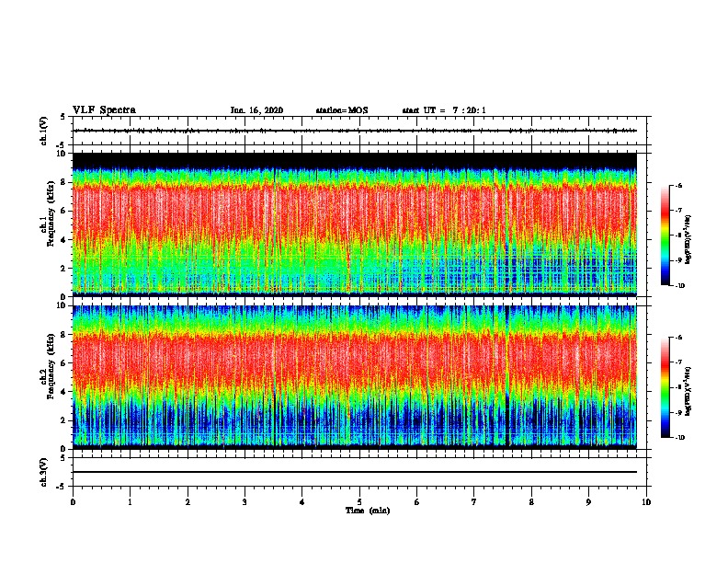Click time-axis tick label "7"

pyautogui.click(x=474, y=501)
